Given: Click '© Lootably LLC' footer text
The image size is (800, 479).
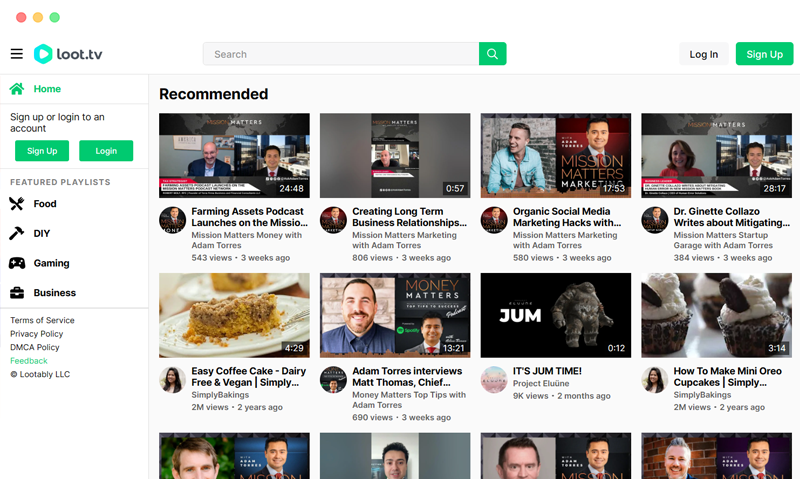Looking at the screenshot, I should [x=40, y=374].
